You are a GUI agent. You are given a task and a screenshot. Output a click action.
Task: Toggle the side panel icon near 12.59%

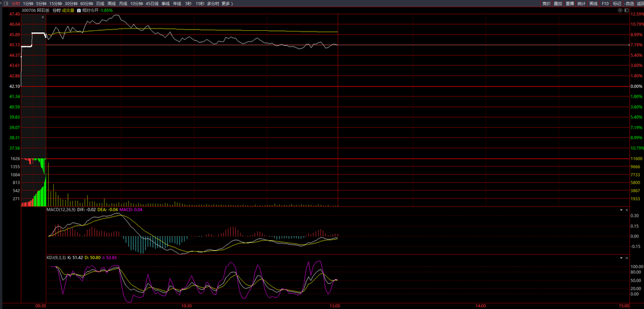click(x=626, y=11)
